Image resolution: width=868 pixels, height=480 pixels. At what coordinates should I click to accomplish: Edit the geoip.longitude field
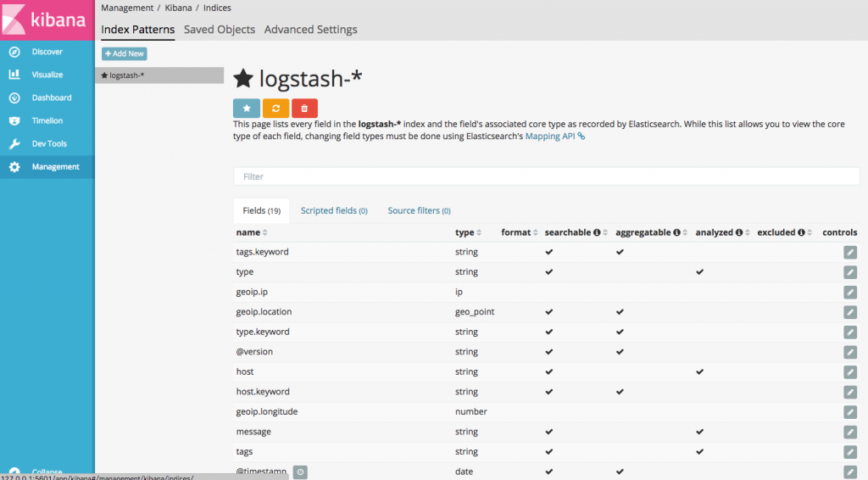coord(850,412)
